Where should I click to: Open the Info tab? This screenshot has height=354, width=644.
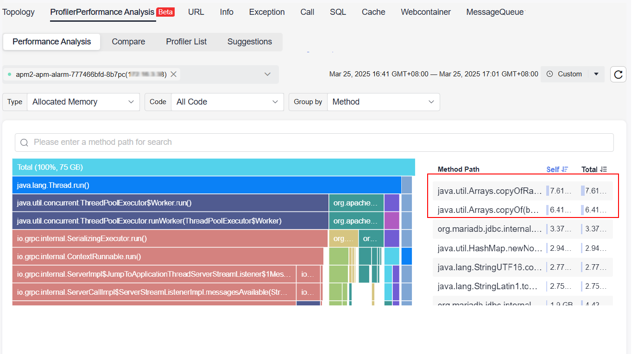[x=227, y=12]
